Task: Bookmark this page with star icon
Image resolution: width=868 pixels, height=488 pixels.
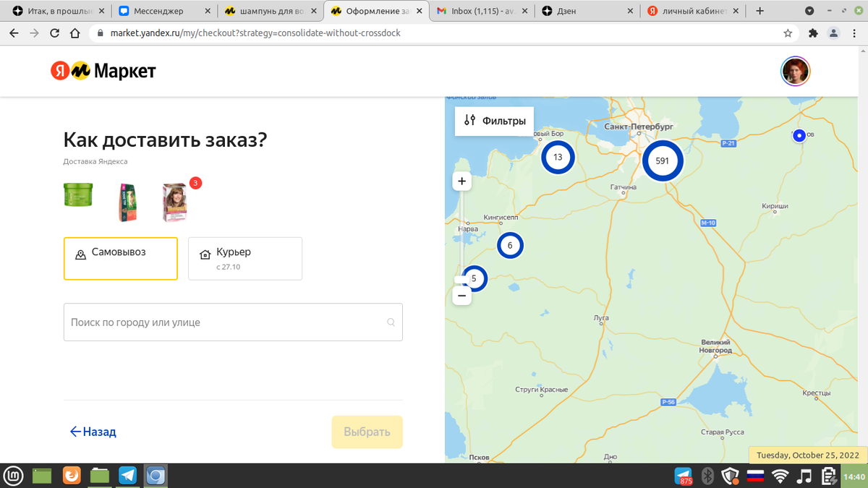Action: pyautogui.click(x=788, y=33)
